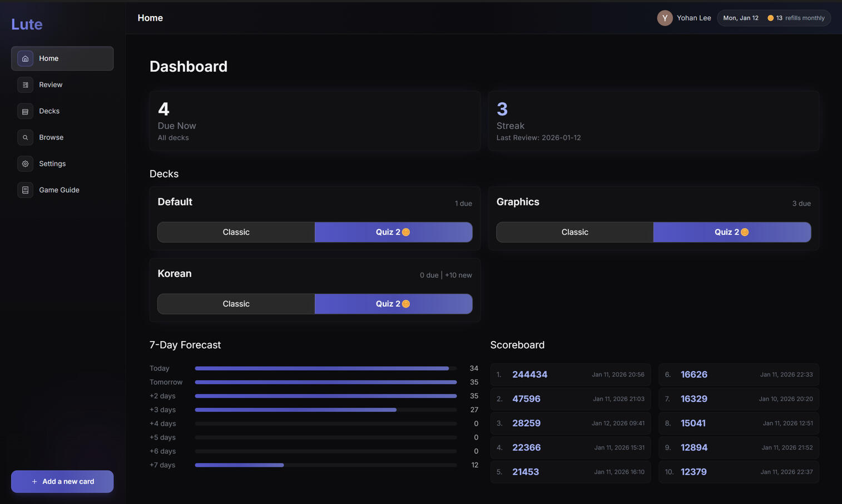Start Quiz 2 for the Default deck
Viewport: 842px width, 504px height.
[x=393, y=232]
